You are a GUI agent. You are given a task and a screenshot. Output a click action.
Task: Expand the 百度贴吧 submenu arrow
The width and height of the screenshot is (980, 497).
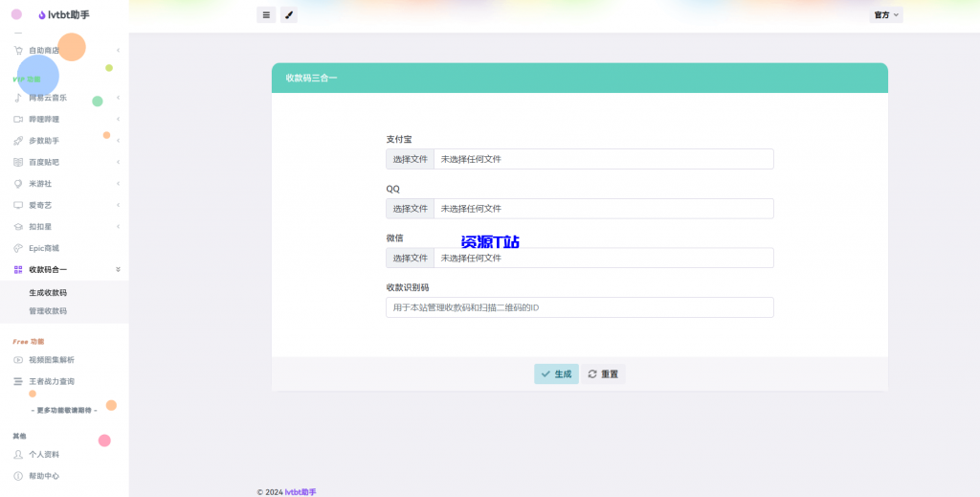[118, 162]
